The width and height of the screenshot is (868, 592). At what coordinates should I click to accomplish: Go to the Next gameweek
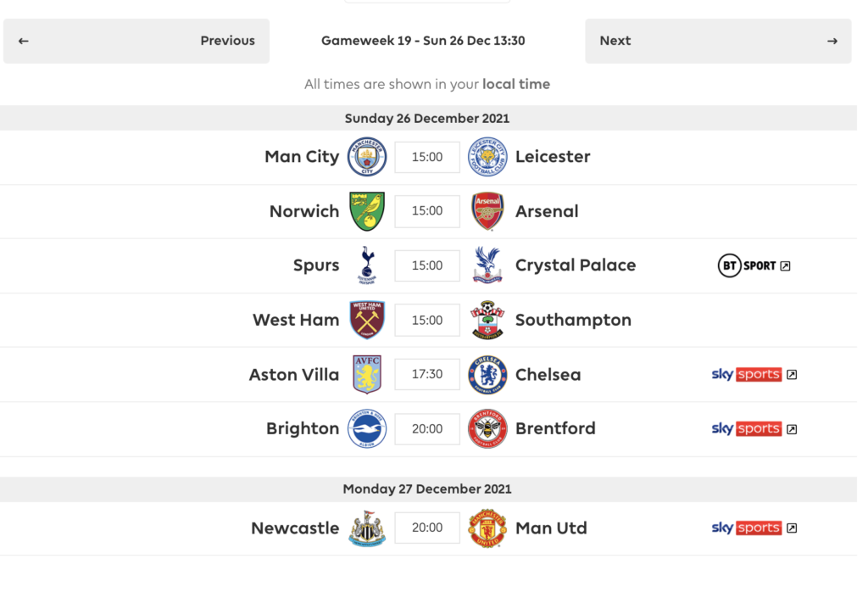pyautogui.click(x=717, y=40)
